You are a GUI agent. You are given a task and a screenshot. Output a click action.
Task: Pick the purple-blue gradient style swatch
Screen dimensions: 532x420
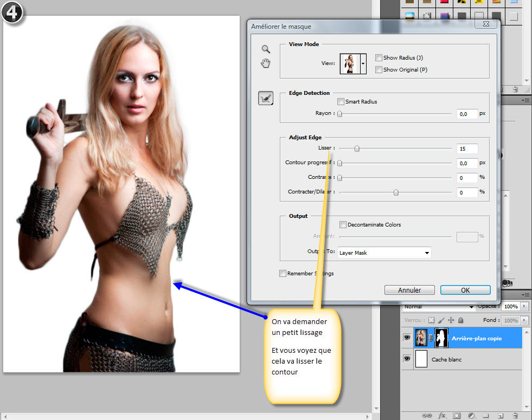pyautogui.click(x=444, y=16)
